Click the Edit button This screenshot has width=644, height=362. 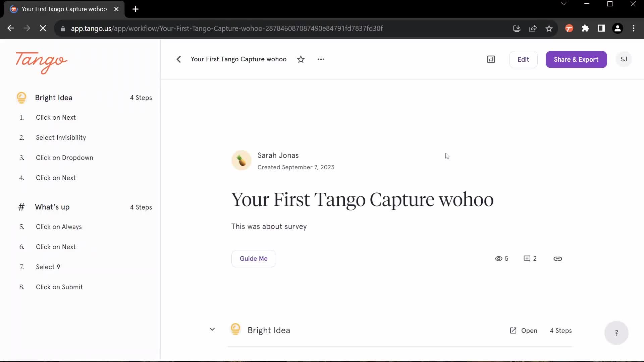pos(523,59)
